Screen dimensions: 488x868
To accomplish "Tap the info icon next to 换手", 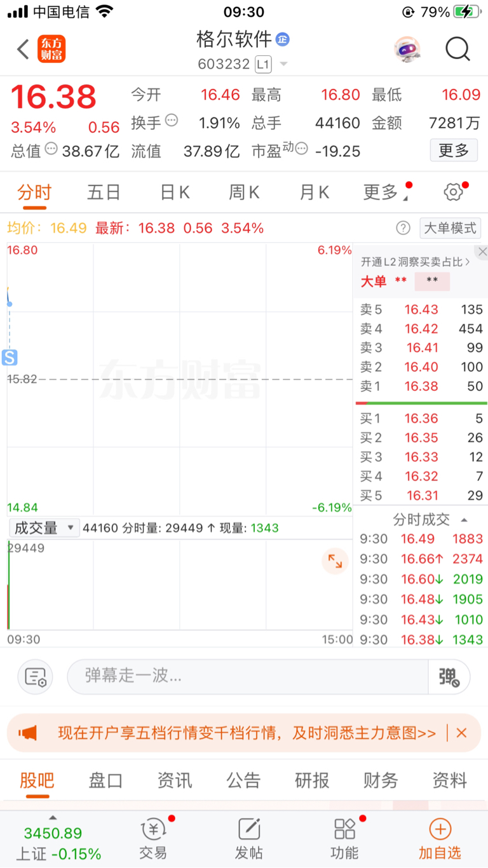I will coord(171,120).
